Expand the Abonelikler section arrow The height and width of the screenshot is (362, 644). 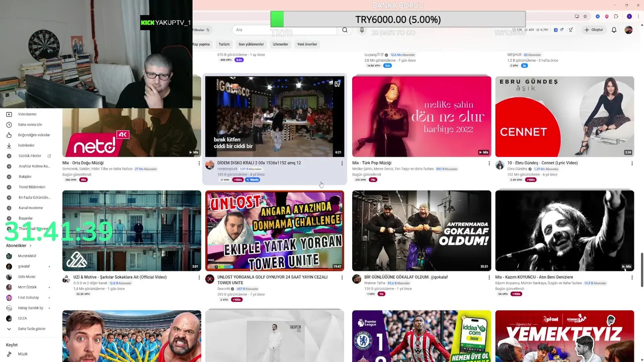[30, 246]
